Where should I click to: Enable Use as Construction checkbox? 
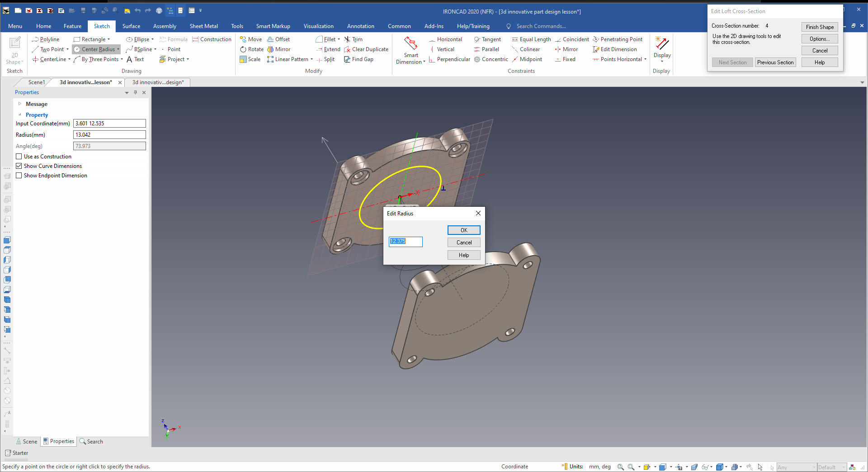point(19,157)
